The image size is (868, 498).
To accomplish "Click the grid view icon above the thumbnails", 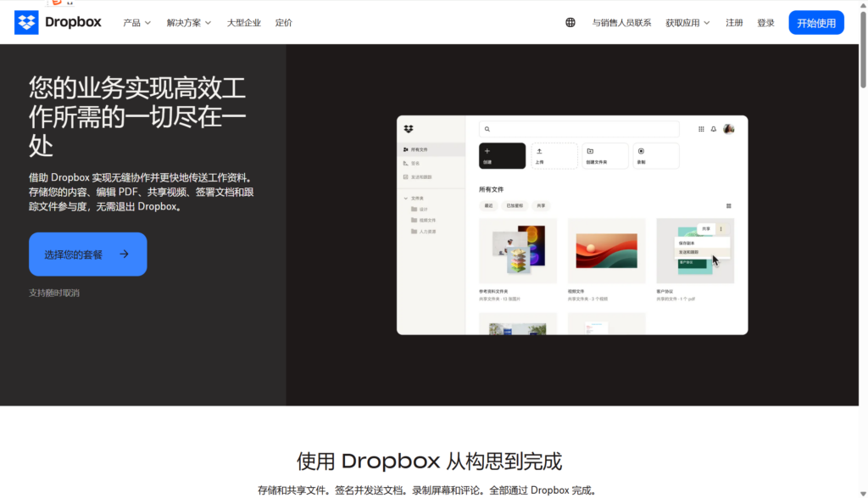I will click(728, 206).
